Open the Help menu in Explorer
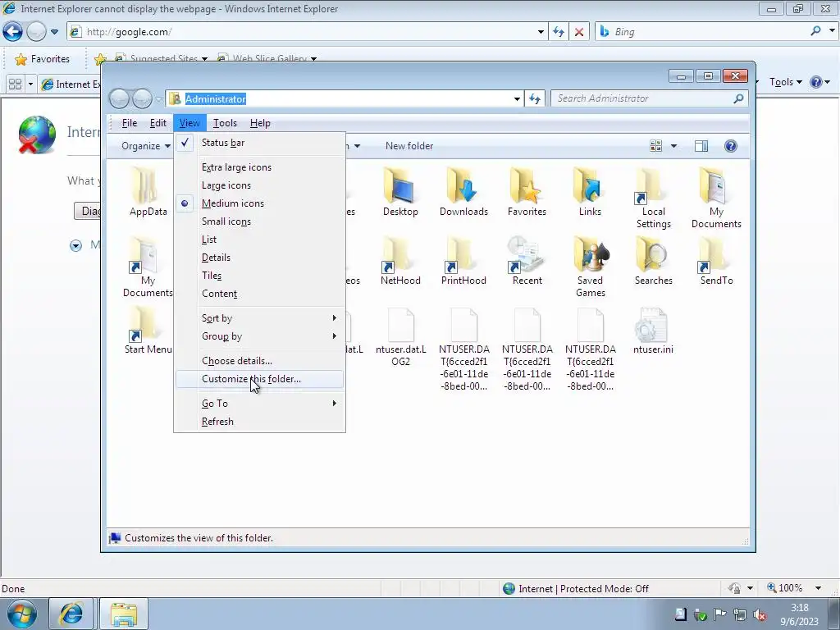 [260, 123]
